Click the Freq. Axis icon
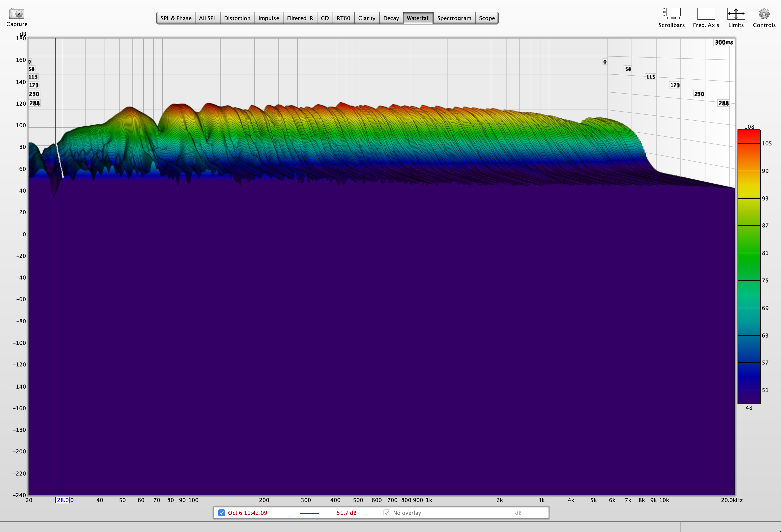The width and height of the screenshot is (781, 532). pyautogui.click(x=706, y=14)
